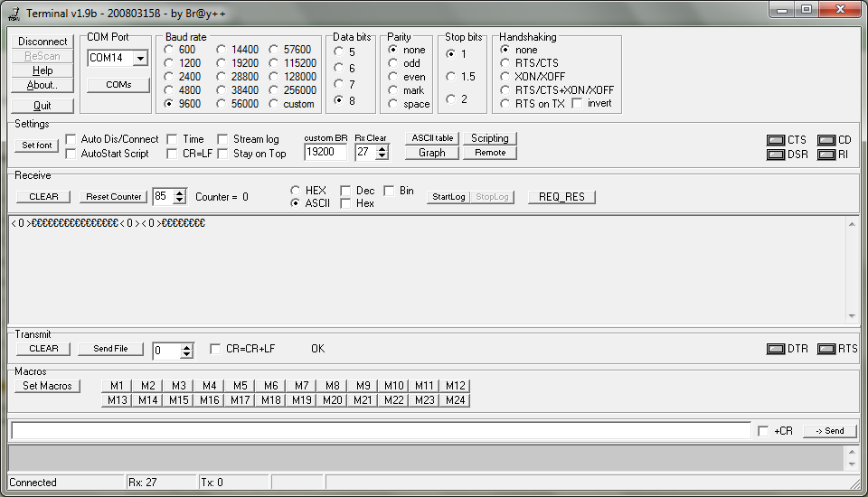Decrease the Receive column width spinner at 85

click(x=179, y=201)
